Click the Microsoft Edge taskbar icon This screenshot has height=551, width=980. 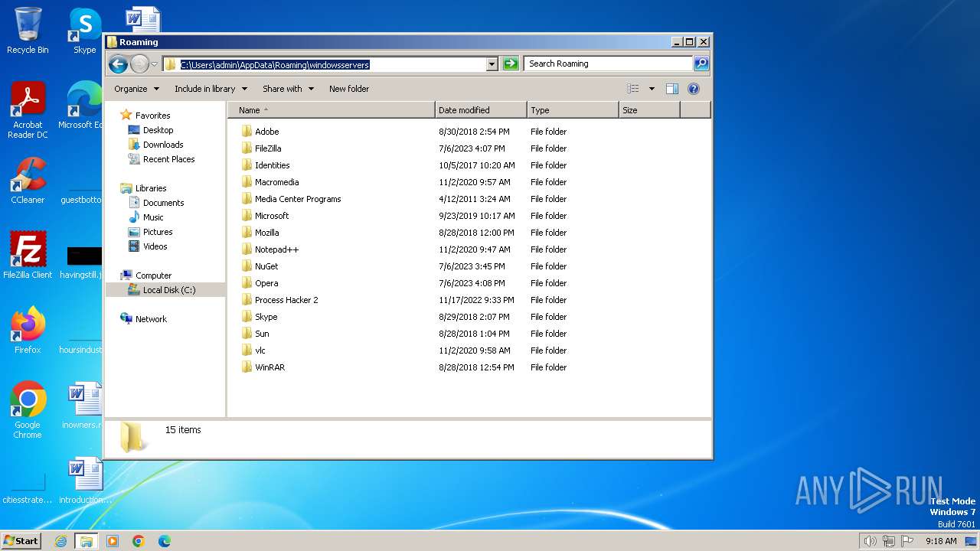165,541
